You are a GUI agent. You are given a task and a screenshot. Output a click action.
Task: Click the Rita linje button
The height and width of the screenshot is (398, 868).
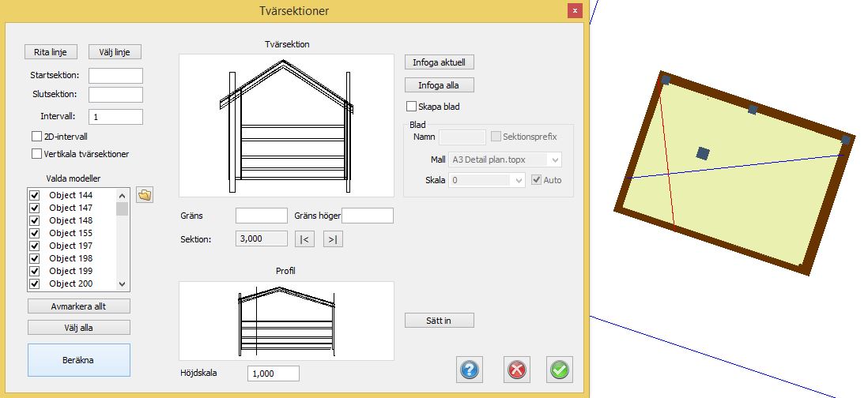point(51,52)
